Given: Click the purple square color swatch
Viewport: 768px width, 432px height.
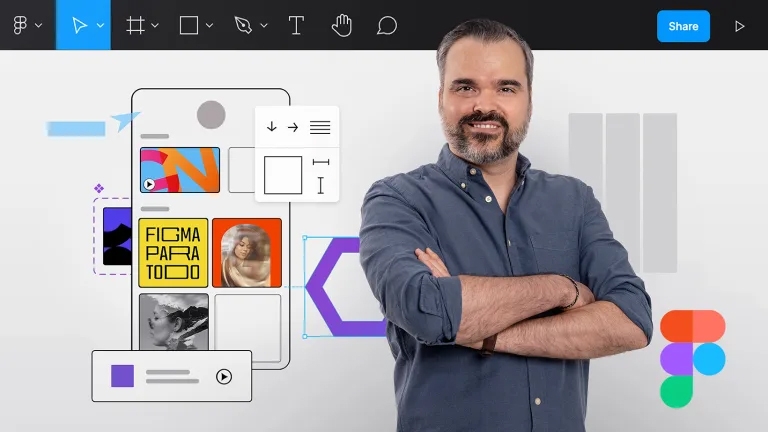Looking at the screenshot, I should (x=122, y=376).
